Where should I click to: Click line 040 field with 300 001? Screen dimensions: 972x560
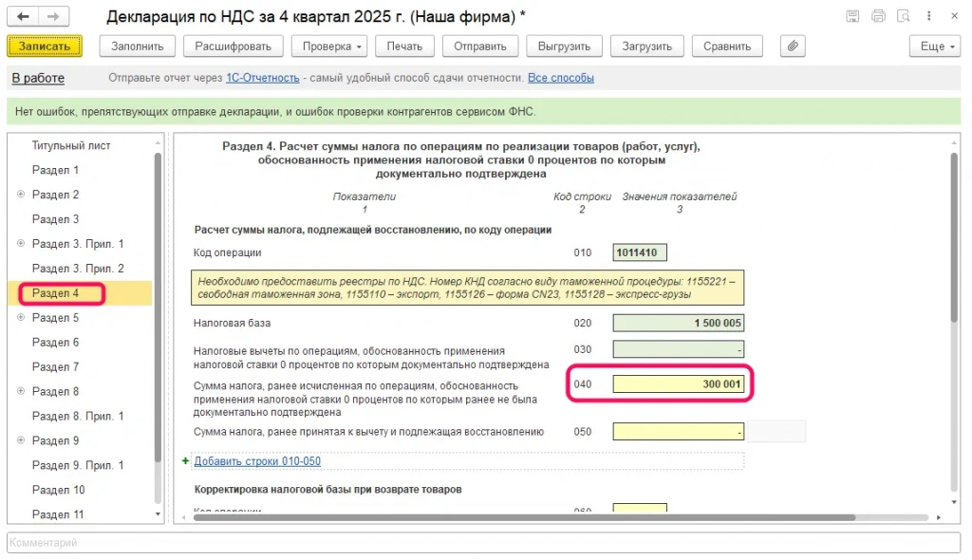(678, 383)
